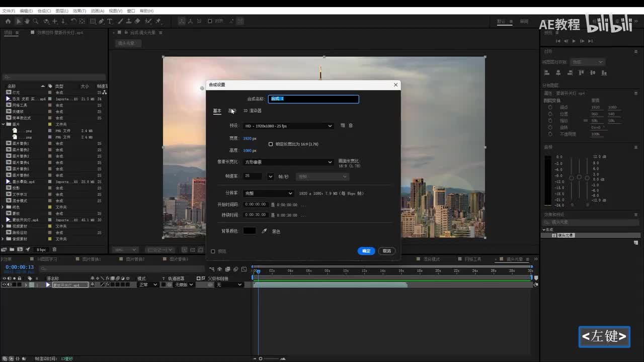The height and width of the screenshot is (362, 644).
Task: Click the eyedropper next to background color
Action: pos(264,231)
